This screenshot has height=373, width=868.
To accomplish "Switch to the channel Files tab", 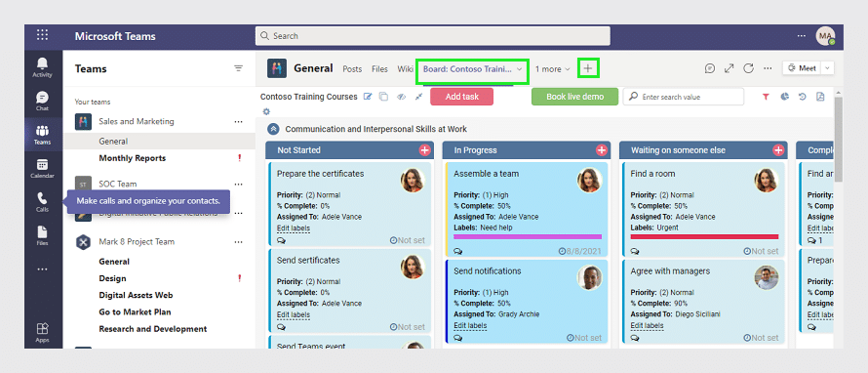I will coord(379,69).
